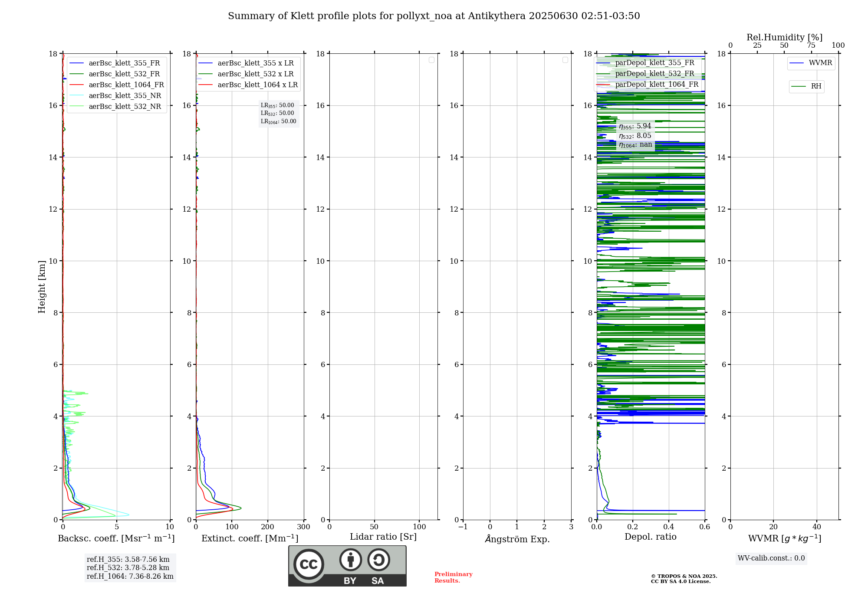The image size is (868, 590).
Task: Click the Creative Commons CC icon
Action: pyautogui.click(x=309, y=564)
